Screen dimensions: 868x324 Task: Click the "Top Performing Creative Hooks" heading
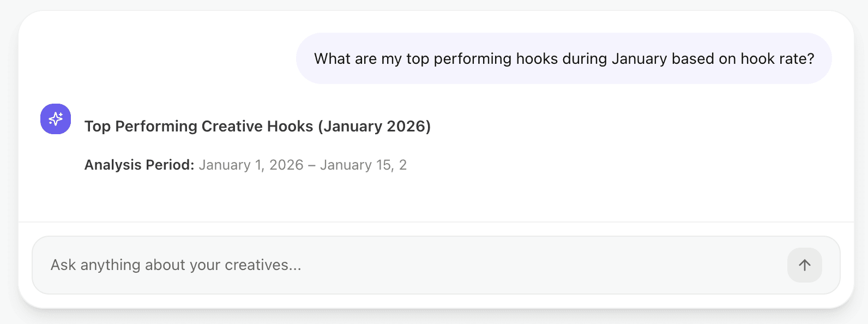coord(257,127)
